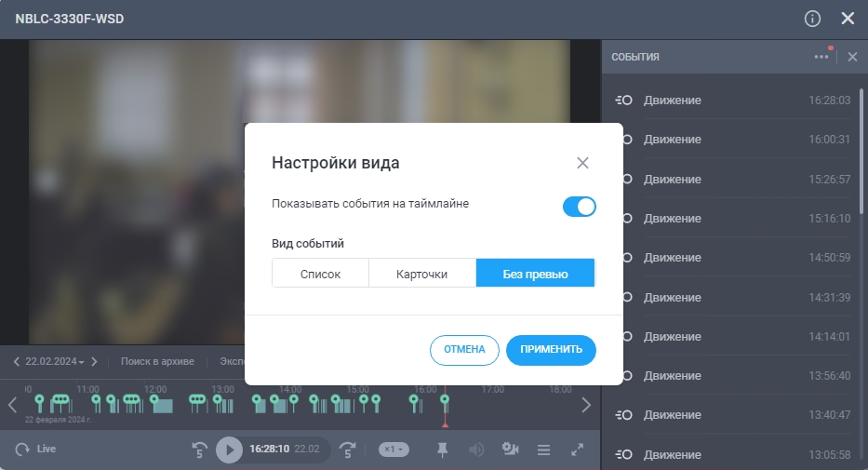
Task: Click motion icon of 13:05:58 event
Action: coord(624,454)
